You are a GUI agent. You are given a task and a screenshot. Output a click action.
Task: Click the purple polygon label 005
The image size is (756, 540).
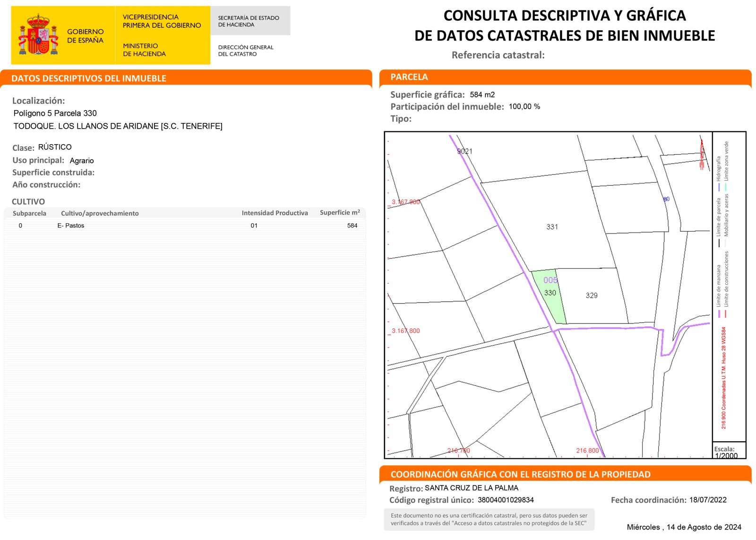[x=550, y=280]
